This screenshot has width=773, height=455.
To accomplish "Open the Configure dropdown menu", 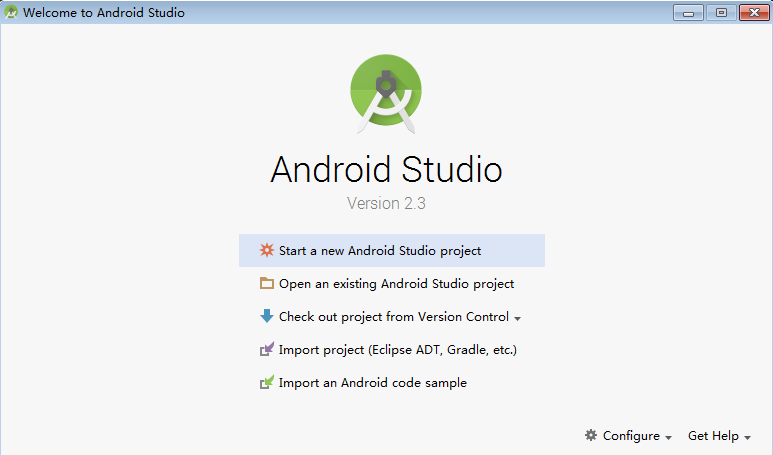I will coord(628,436).
